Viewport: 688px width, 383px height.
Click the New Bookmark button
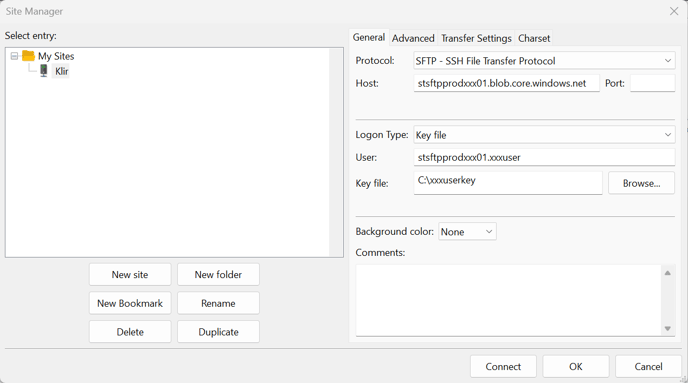coord(130,303)
